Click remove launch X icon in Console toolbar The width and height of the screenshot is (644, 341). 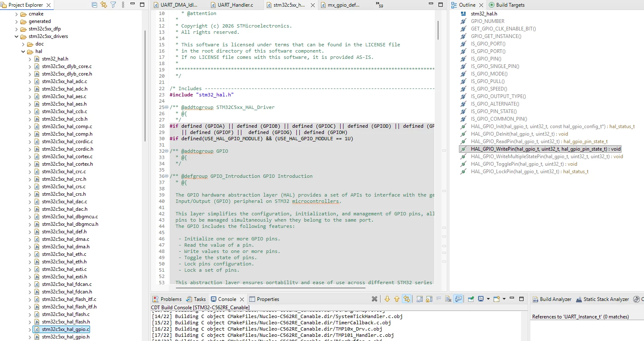point(374,299)
